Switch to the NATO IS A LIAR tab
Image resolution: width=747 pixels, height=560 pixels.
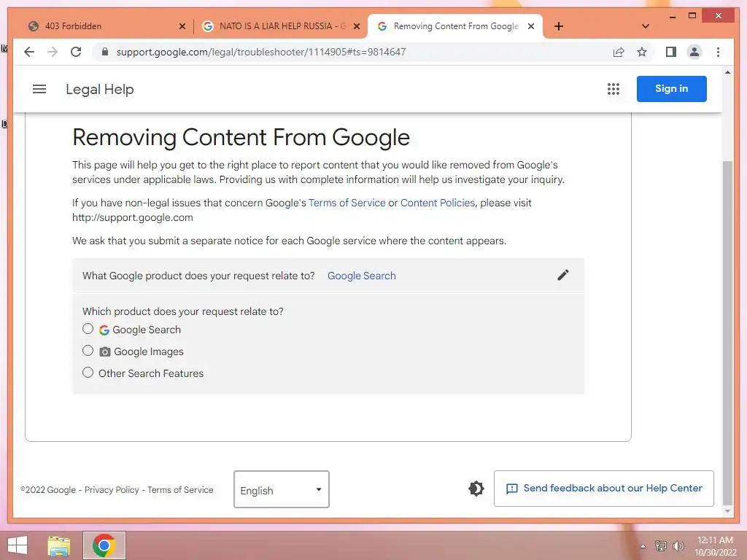click(x=280, y=26)
